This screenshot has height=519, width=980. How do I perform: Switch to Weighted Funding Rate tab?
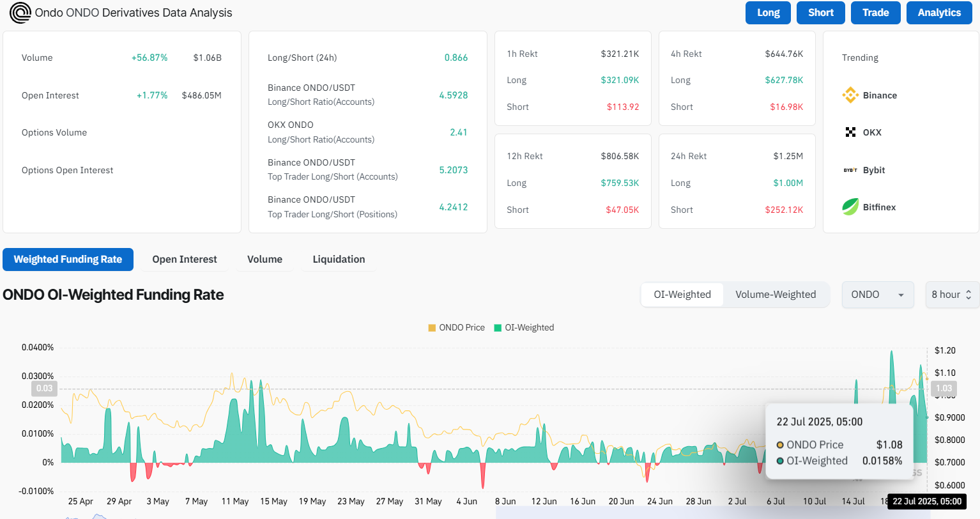coord(68,259)
